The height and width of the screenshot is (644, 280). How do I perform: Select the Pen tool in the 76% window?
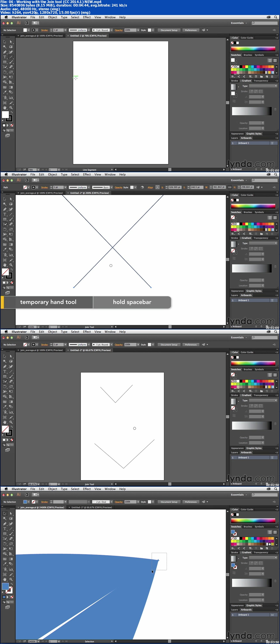(x=5, y=52)
